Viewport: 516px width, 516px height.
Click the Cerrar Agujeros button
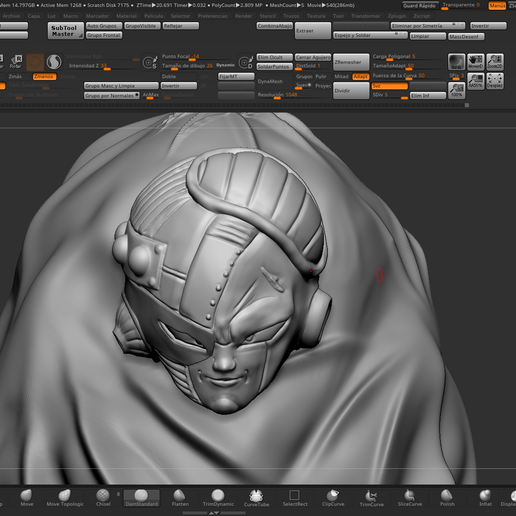[x=313, y=57]
